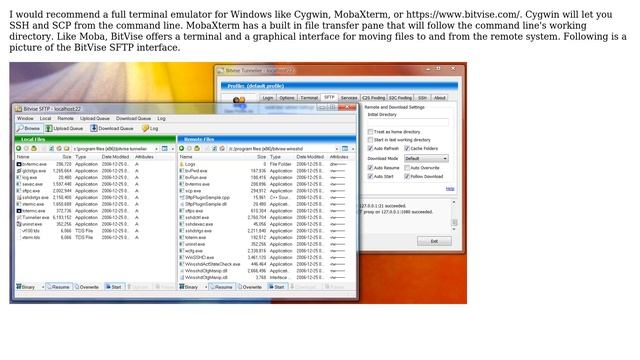Viewport: 640px width, 360px height.
Task: Open the Local menu
Action: (45, 118)
